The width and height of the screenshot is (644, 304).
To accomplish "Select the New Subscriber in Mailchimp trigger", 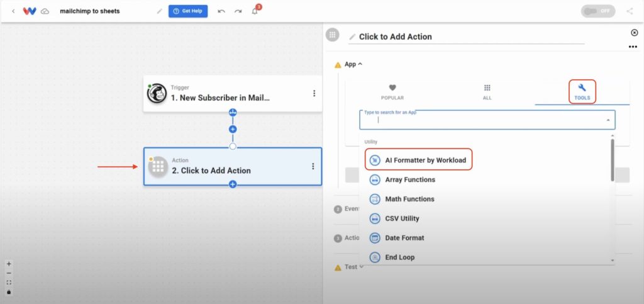I will [233, 93].
